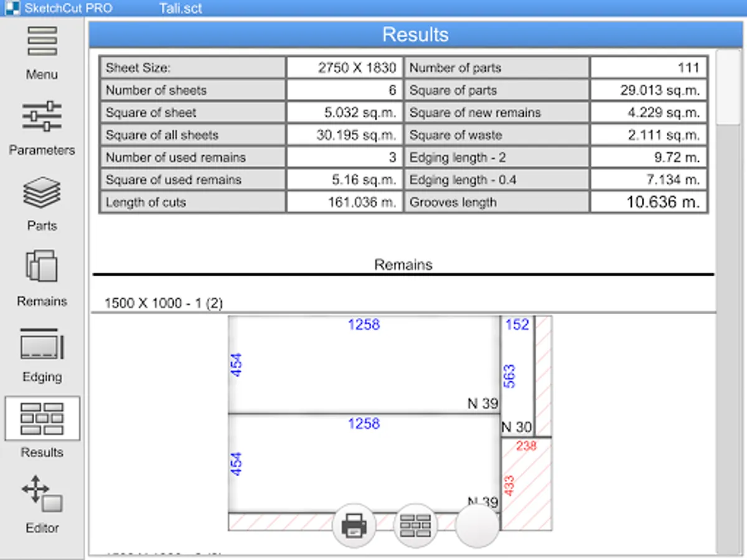The width and height of the screenshot is (747, 560).
Task: Click the Edging length - 0.4 label
Action: 463,180
